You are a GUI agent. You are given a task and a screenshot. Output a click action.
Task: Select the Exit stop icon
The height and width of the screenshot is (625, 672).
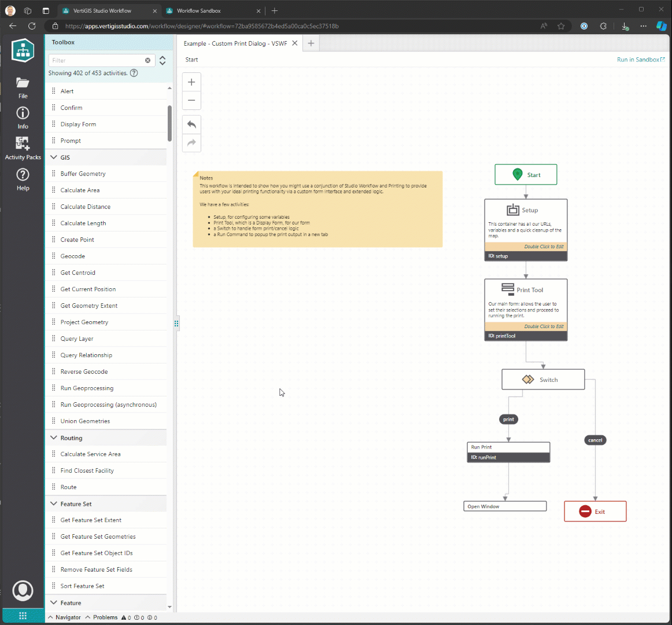[x=585, y=512]
